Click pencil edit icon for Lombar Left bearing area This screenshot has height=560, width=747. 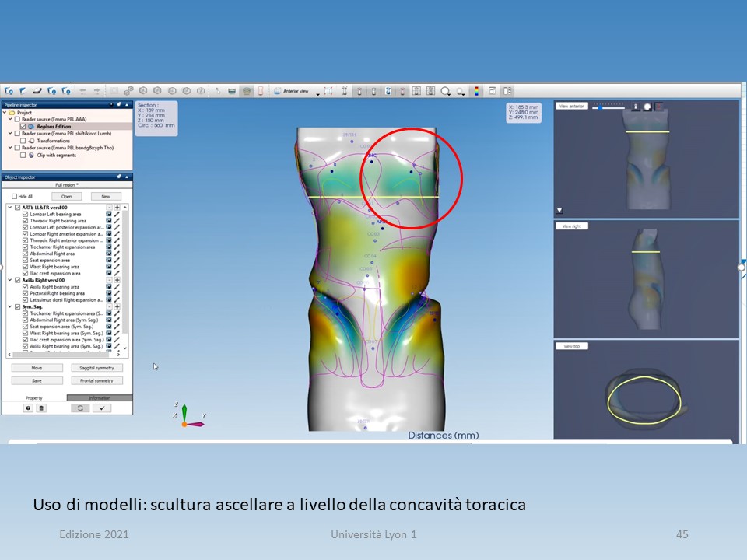(117, 215)
